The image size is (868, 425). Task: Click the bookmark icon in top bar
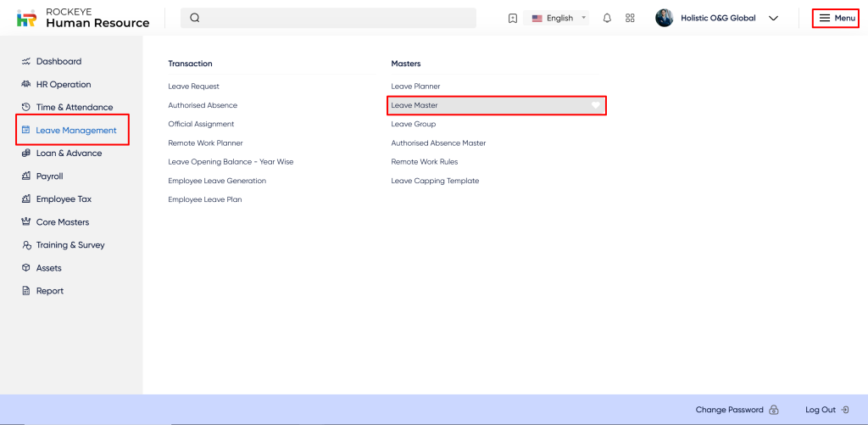click(513, 18)
